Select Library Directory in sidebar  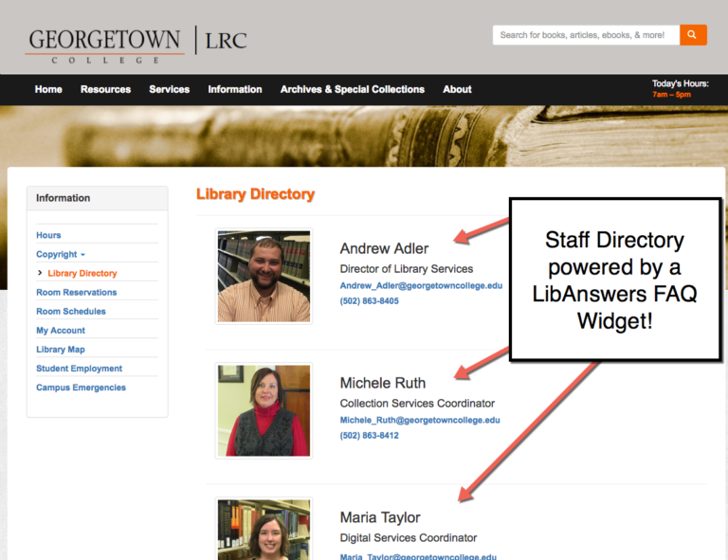click(x=82, y=273)
